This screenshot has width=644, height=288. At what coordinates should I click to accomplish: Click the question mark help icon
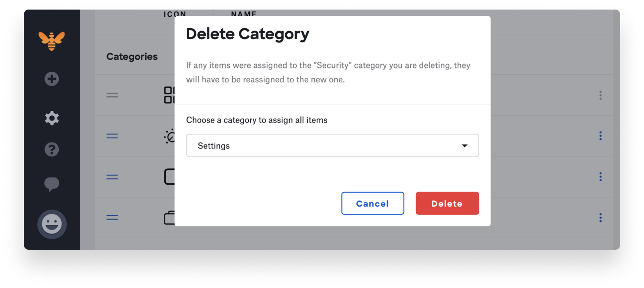pyautogui.click(x=52, y=149)
